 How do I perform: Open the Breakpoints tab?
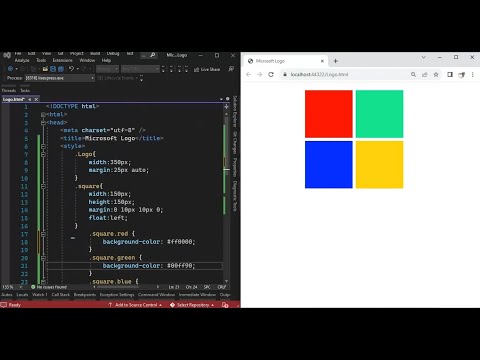85,295
